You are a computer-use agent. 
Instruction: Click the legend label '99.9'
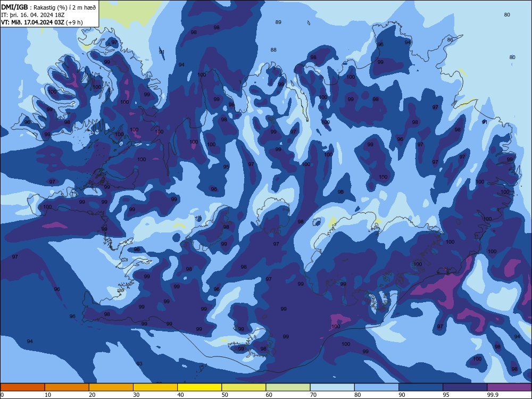click(x=493, y=395)
